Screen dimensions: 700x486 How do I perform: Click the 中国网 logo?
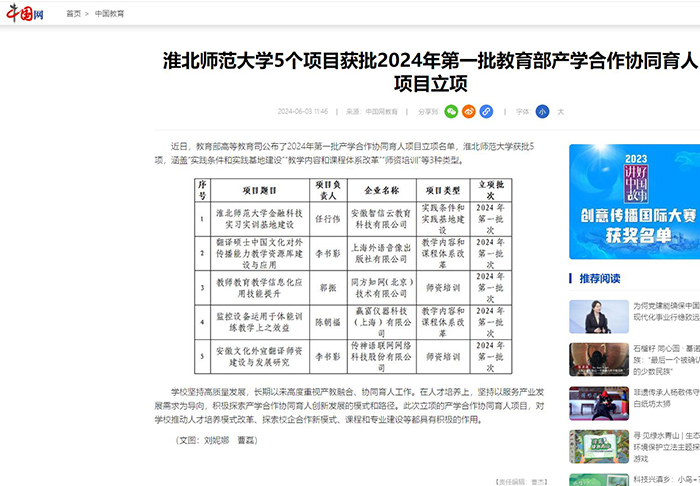[27, 14]
